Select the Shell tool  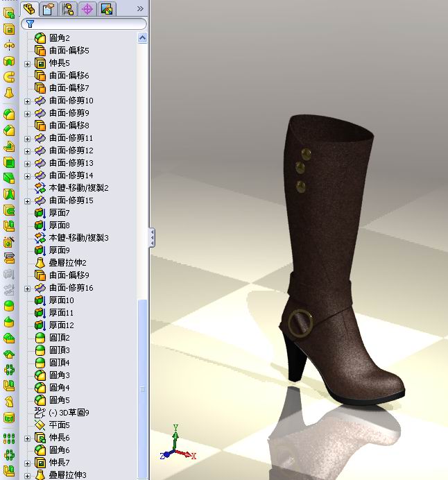coord(9,162)
